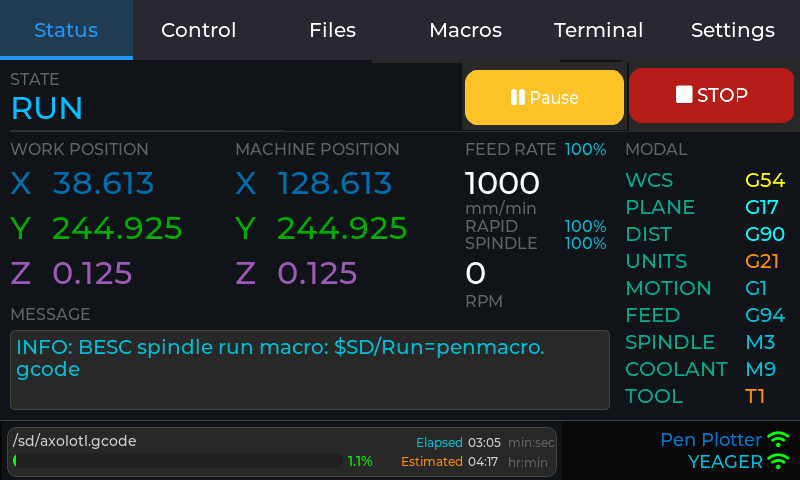Image resolution: width=800 pixels, height=480 pixels.
Task: Select the Settings tab
Action: click(732, 30)
